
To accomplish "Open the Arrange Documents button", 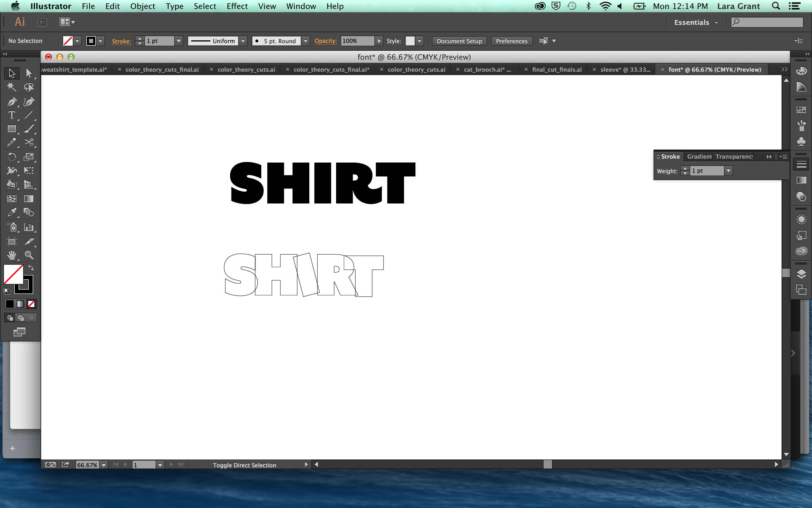I will (67, 22).
